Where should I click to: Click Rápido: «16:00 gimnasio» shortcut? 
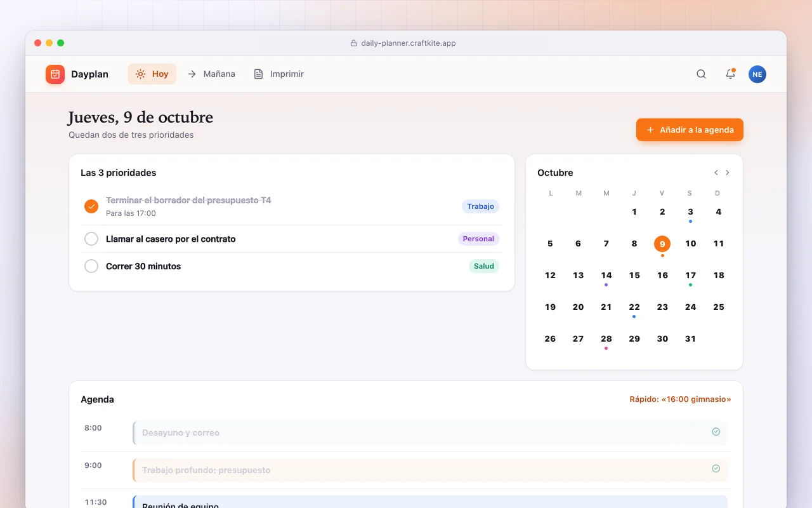(x=680, y=399)
